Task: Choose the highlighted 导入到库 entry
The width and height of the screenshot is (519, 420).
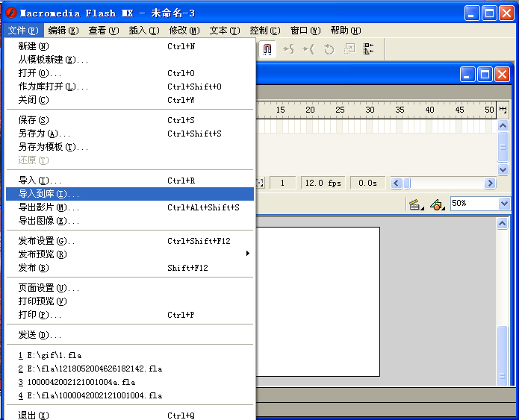Action: [130, 194]
